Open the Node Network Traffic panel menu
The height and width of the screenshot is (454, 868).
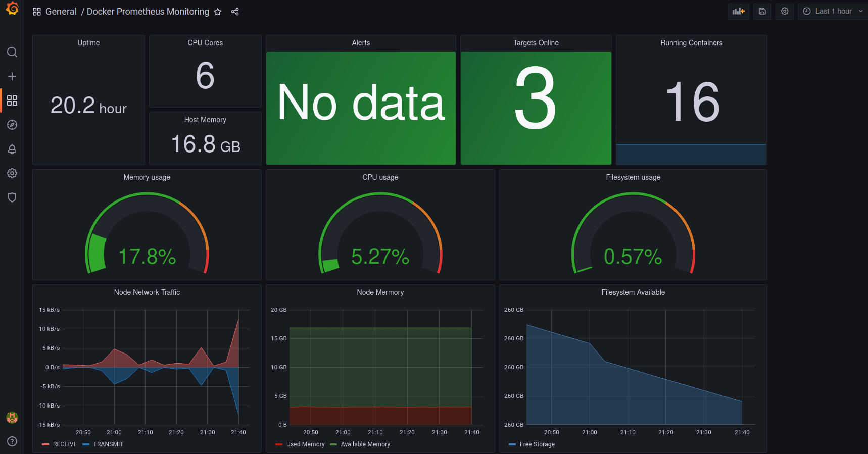tap(147, 292)
